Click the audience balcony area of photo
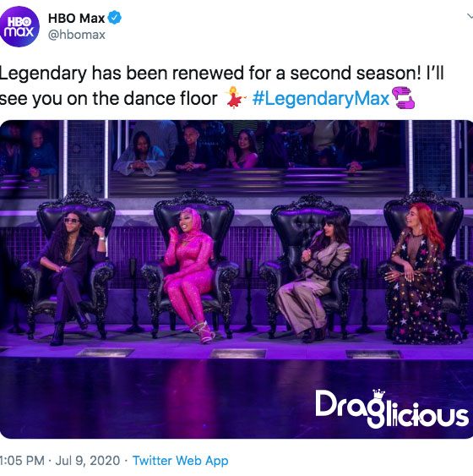Image resolution: width=473 pixels, height=476 pixels. click(x=236, y=149)
